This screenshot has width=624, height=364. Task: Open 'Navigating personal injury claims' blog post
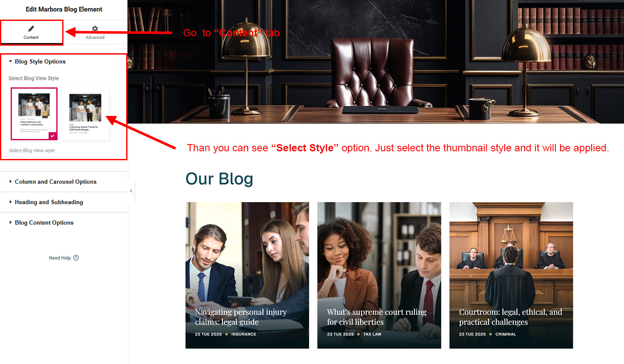pyautogui.click(x=241, y=317)
